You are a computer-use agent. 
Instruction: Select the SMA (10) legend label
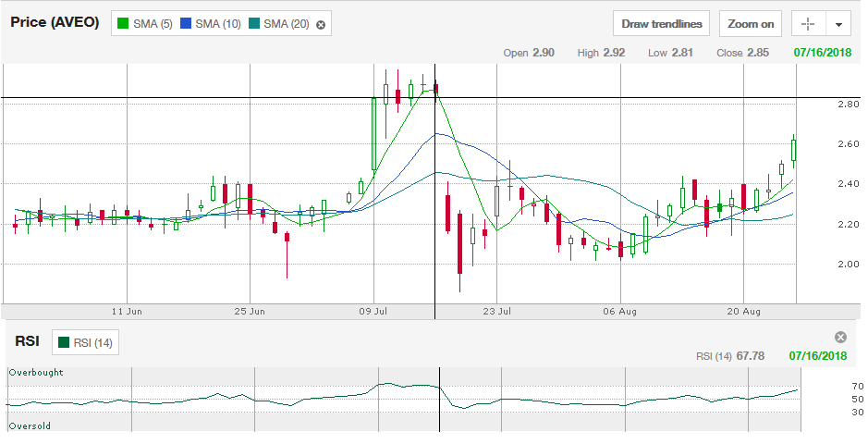coord(218,24)
